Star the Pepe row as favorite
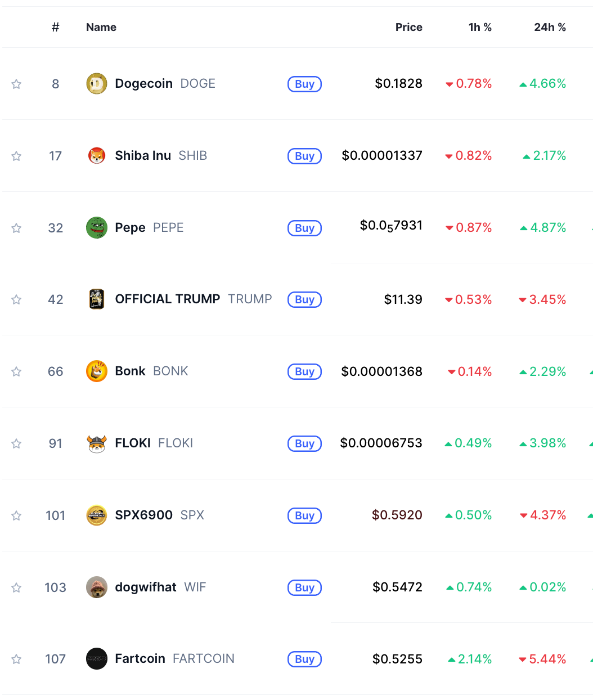Viewport: 593px width, 700px height. pyautogui.click(x=16, y=227)
